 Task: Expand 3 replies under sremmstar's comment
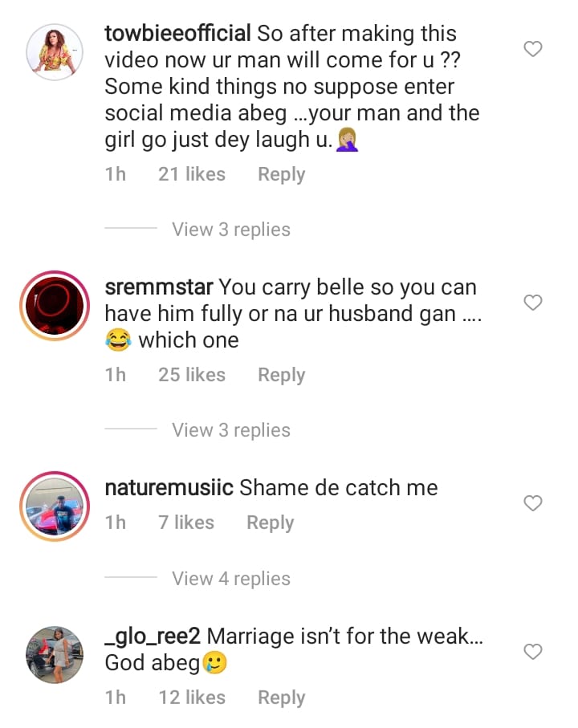(x=231, y=430)
